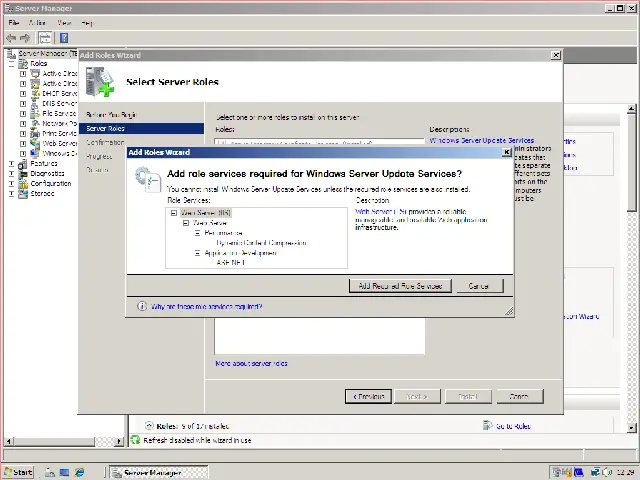
Task: Collapse the Performance node in Role Services
Action: (198, 233)
